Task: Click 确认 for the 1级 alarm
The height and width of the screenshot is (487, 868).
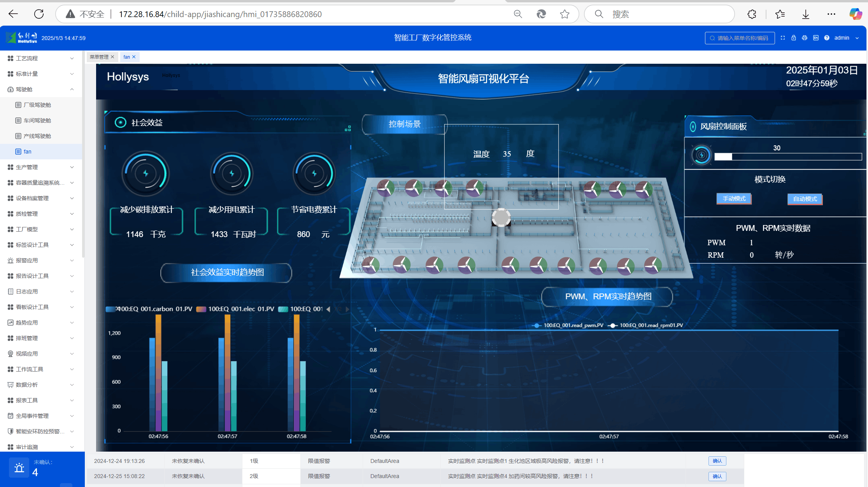Action: [x=717, y=461]
